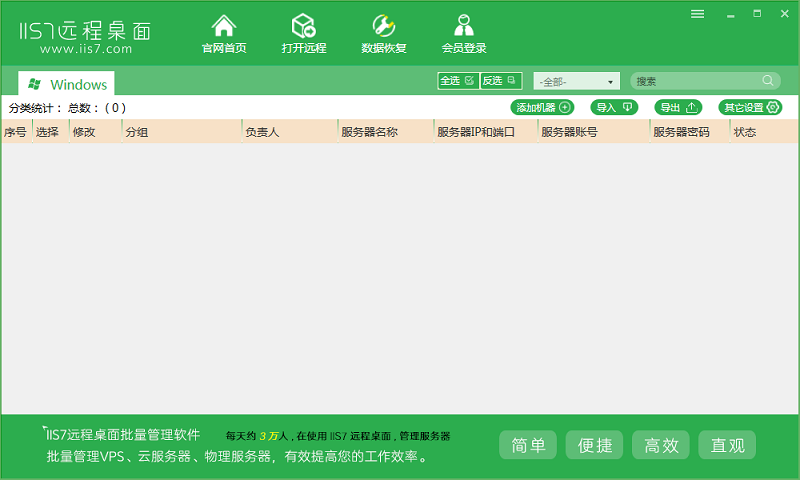This screenshot has width=800, height=480.
Task: Click 添加机器 add machine button
Action: 542,107
